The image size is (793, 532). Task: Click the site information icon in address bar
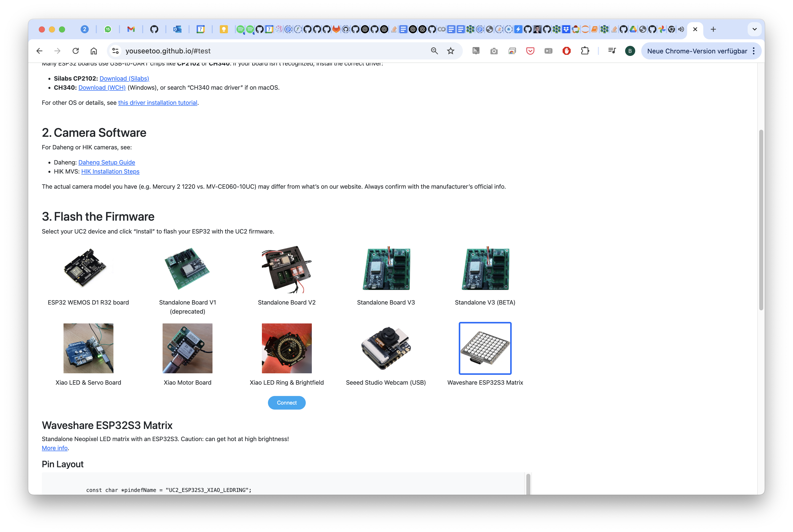[x=115, y=51]
